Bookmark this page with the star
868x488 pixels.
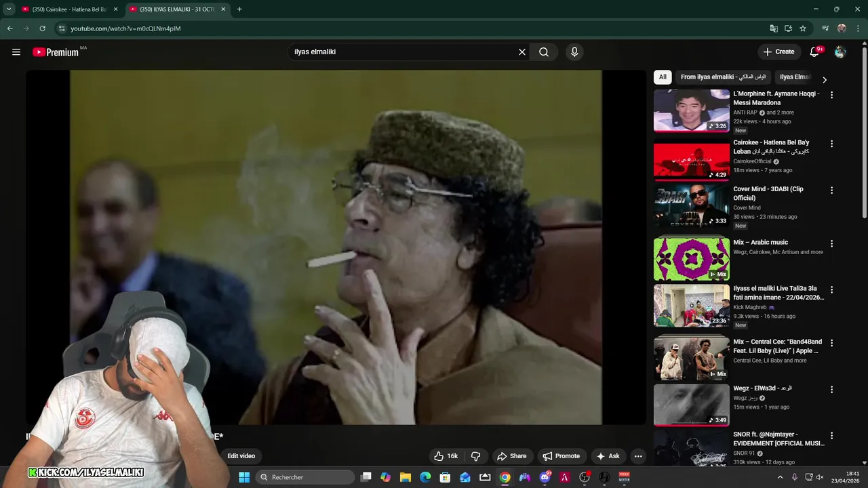[803, 28]
